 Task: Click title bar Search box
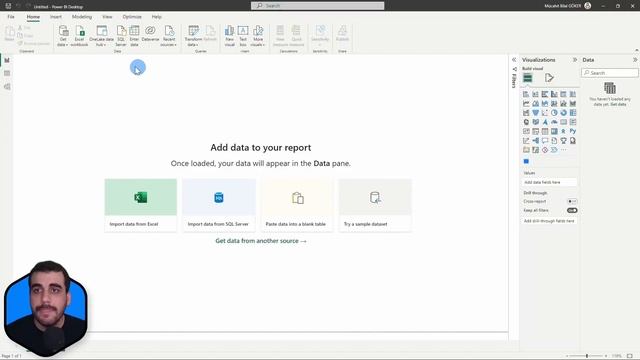318,6
